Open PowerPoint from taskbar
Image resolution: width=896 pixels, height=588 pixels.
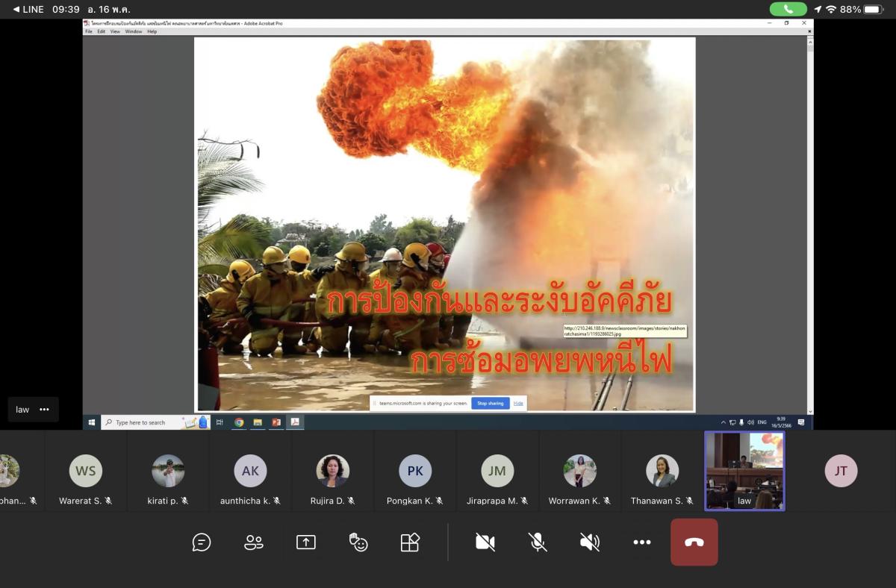[x=276, y=422]
